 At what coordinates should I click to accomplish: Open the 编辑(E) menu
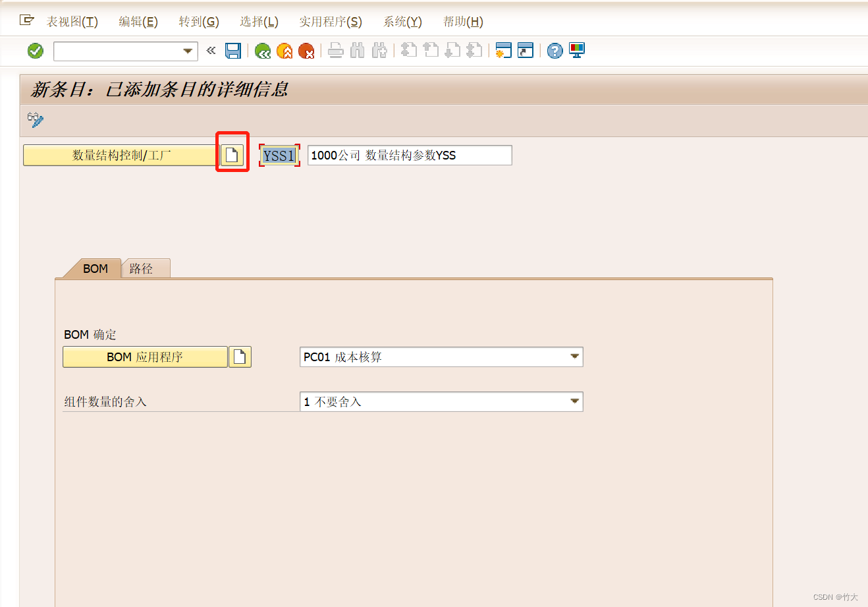(138, 22)
